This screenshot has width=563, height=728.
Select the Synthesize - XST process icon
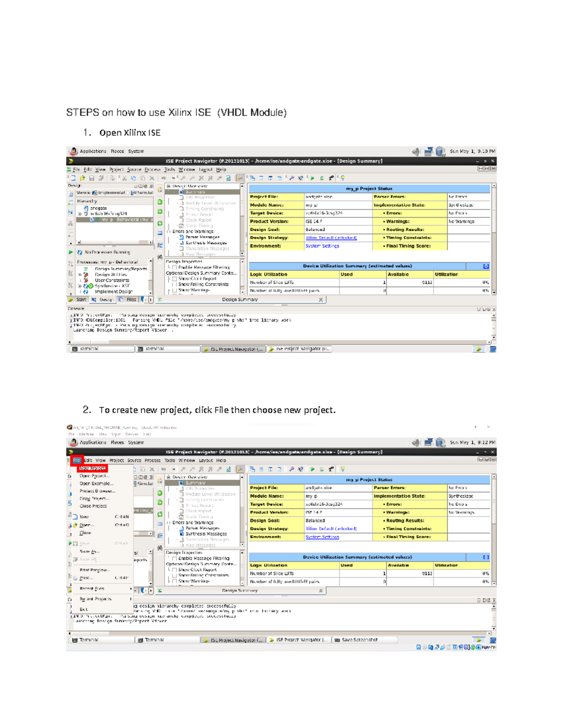[x=86, y=285]
